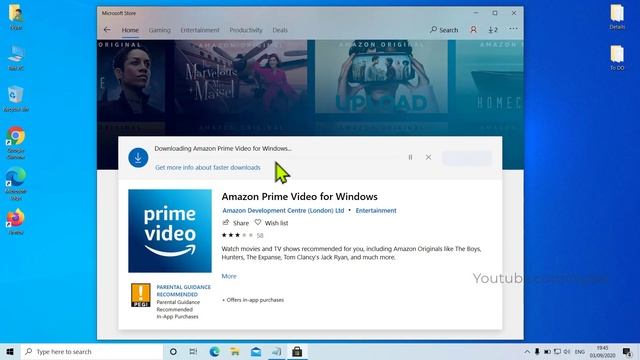Open the Entertainment category link
The height and width of the screenshot is (360, 640).
(376, 211)
